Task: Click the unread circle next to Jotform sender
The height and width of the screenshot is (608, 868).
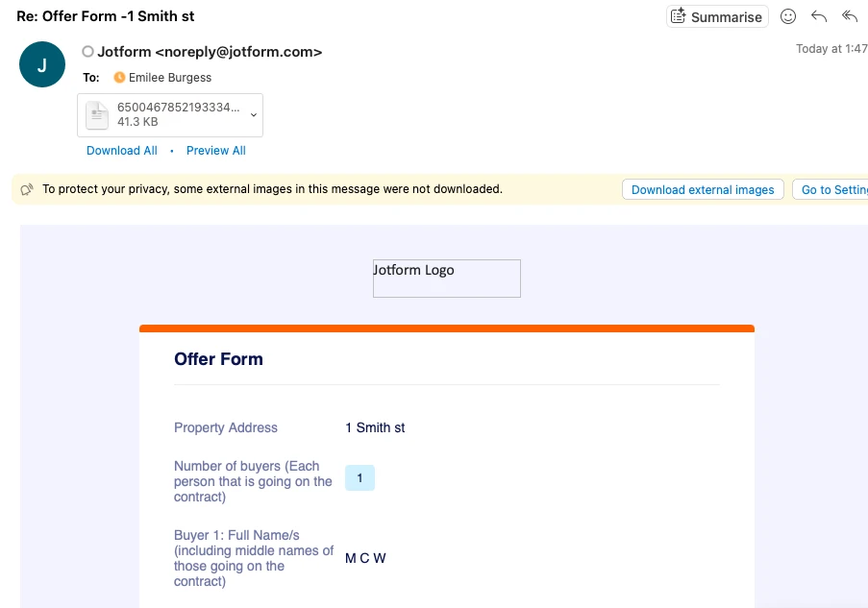Action: 87,51
